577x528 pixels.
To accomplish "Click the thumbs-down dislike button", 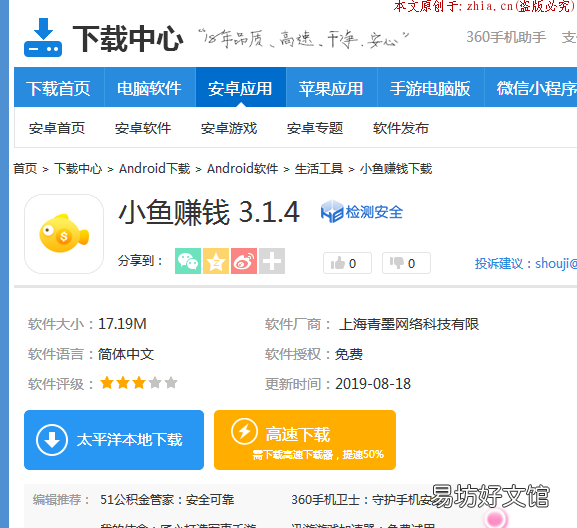I will [406, 263].
